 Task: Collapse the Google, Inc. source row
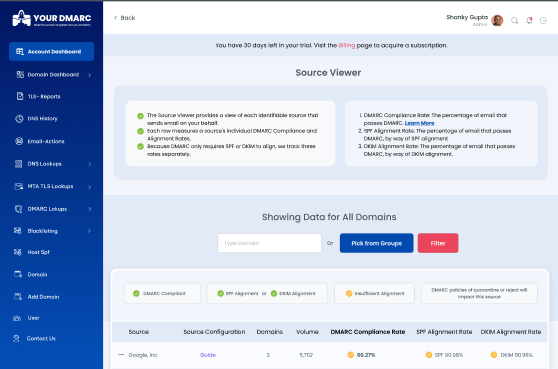[121, 354]
